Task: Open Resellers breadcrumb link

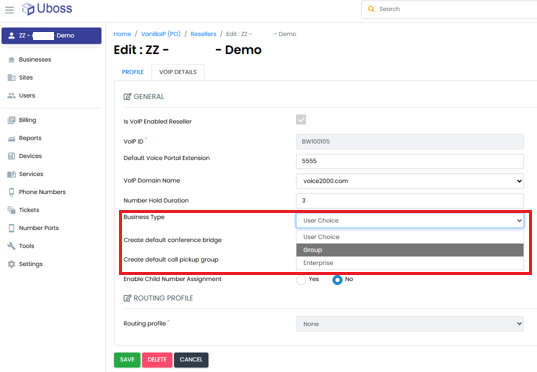Action: (x=203, y=34)
